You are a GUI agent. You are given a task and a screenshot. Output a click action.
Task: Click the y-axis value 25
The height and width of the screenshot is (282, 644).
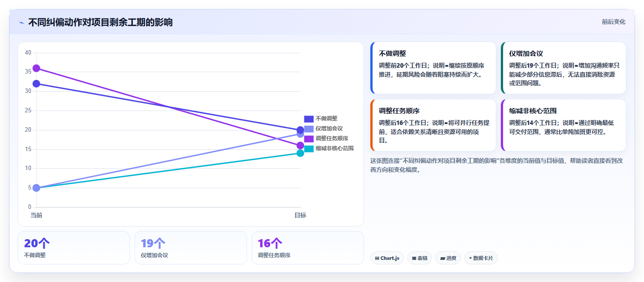click(x=28, y=111)
